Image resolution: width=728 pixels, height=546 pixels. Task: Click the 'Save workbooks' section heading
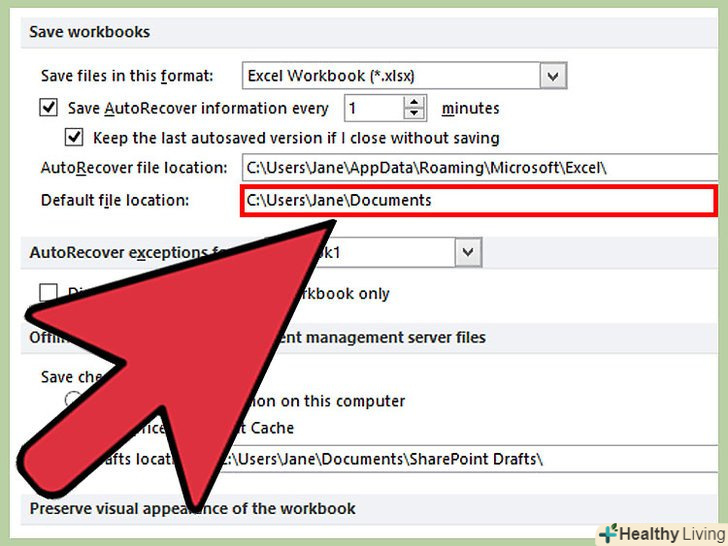coord(90,32)
